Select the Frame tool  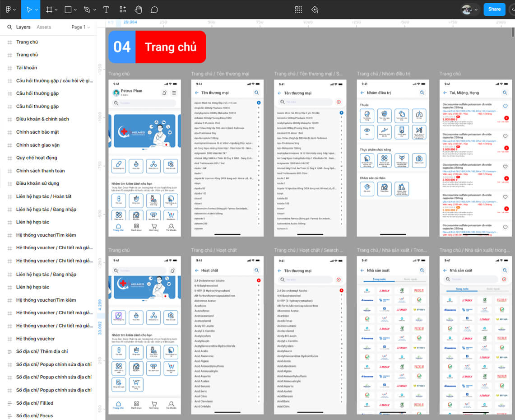49,9
